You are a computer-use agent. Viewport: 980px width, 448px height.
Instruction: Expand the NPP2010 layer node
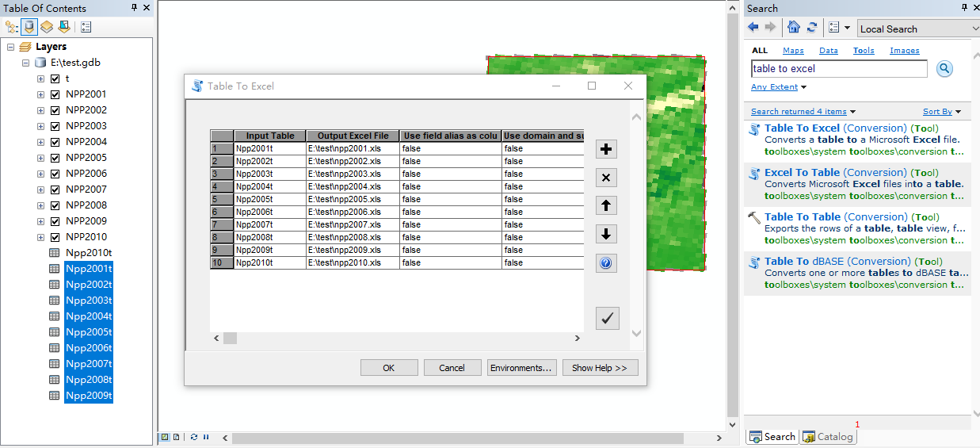[40, 237]
